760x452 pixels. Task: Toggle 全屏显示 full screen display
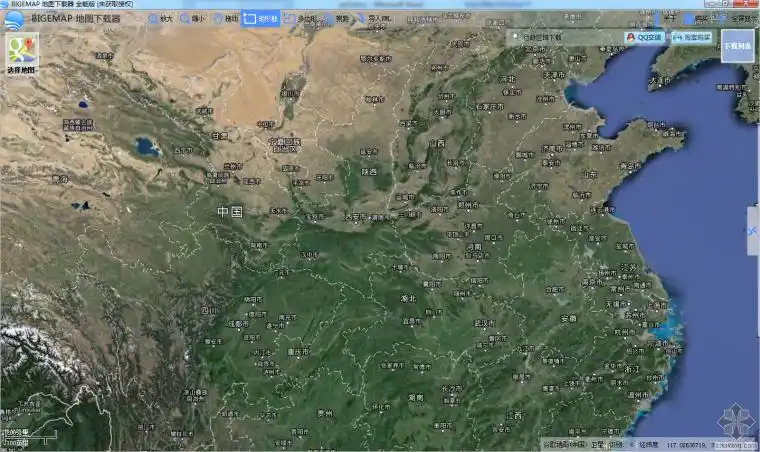pyautogui.click(x=739, y=18)
